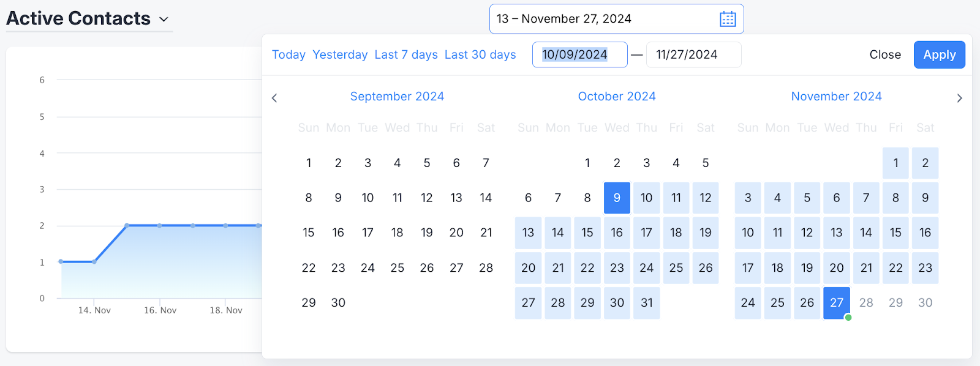
Task: Click the start date field 10/09/2024
Action: pyautogui.click(x=579, y=54)
